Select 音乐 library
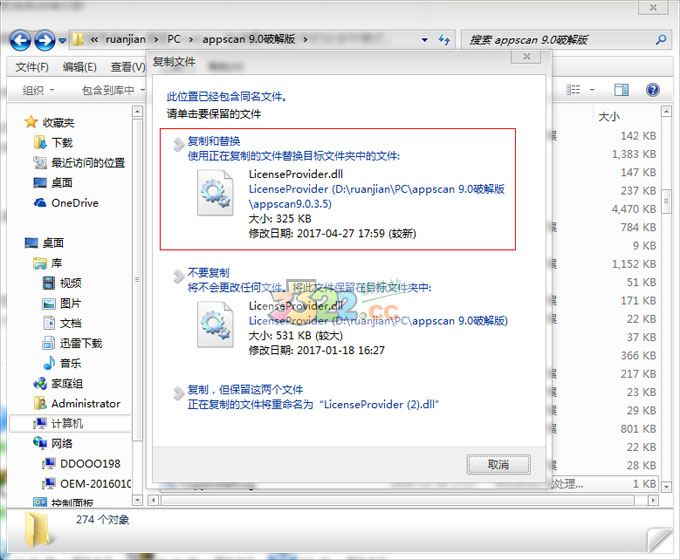This screenshot has height=560, width=680. pos(70,363)
